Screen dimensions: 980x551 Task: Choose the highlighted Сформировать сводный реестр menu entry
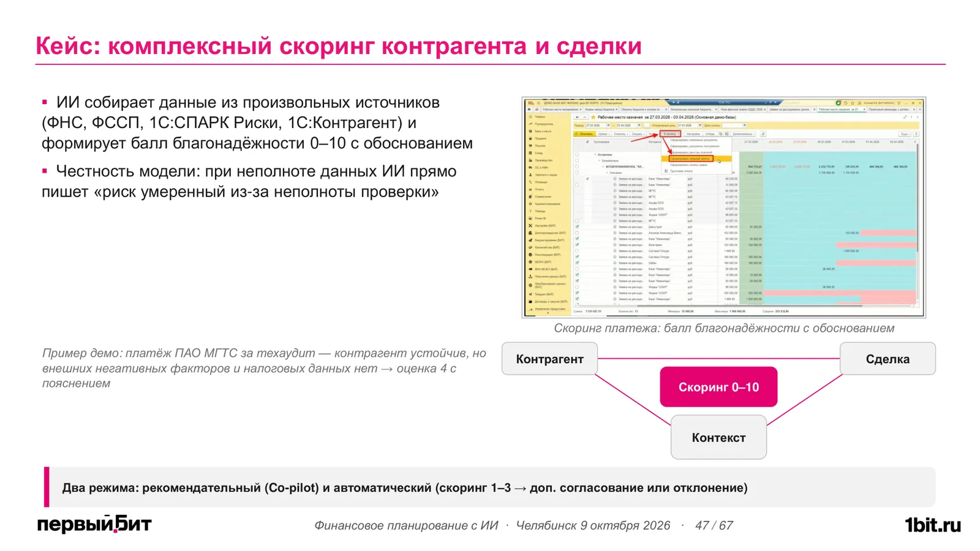[696, 159]
